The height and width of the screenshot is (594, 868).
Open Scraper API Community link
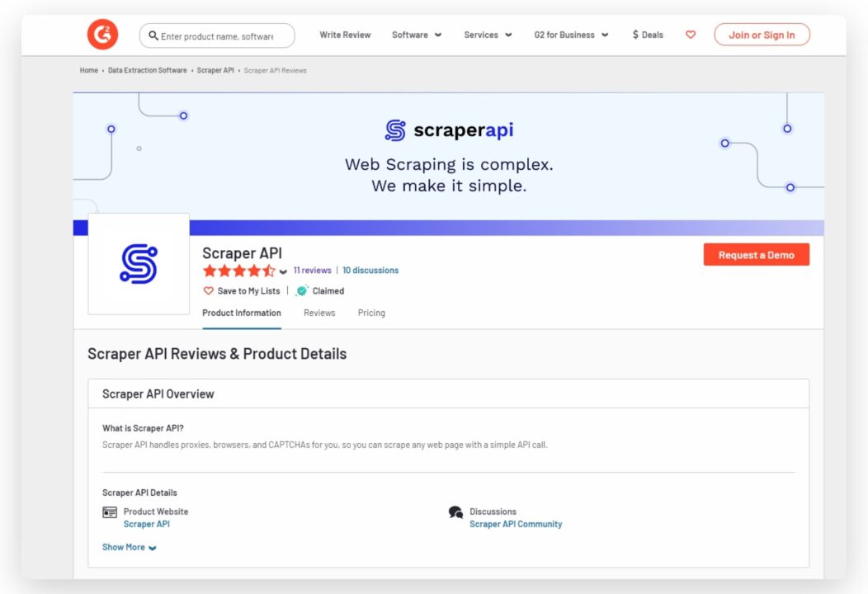click(516, 524)
